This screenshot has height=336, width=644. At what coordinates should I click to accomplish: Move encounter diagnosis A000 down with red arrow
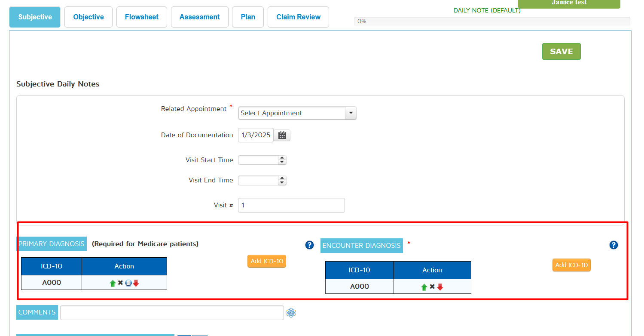[440, 287]
